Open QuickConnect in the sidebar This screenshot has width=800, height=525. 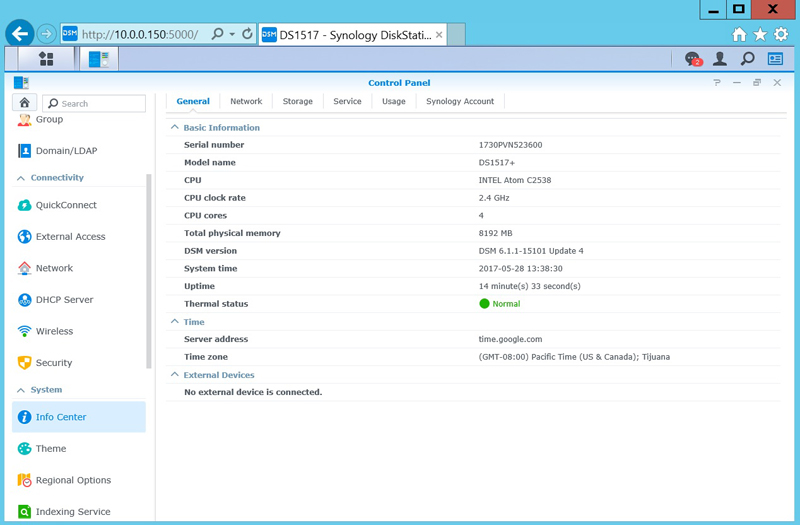click(66, 205)
